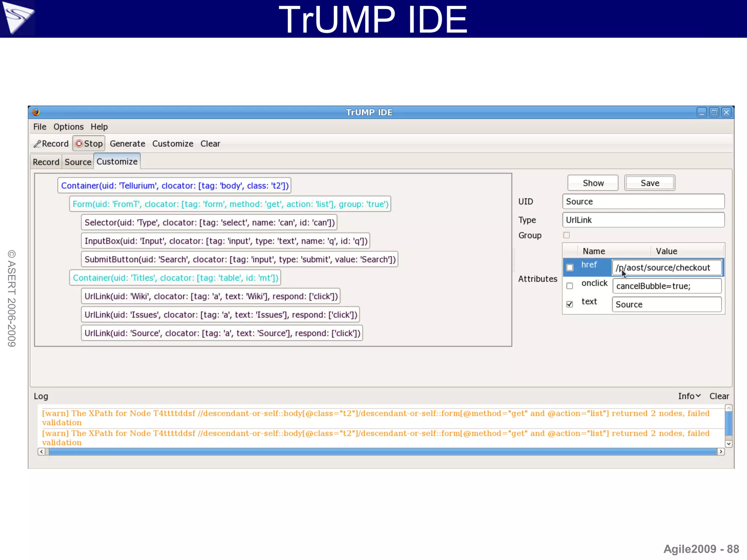Edit the text attribute value Source
This screenshot has width=747, height=560.
click(667, 304)
